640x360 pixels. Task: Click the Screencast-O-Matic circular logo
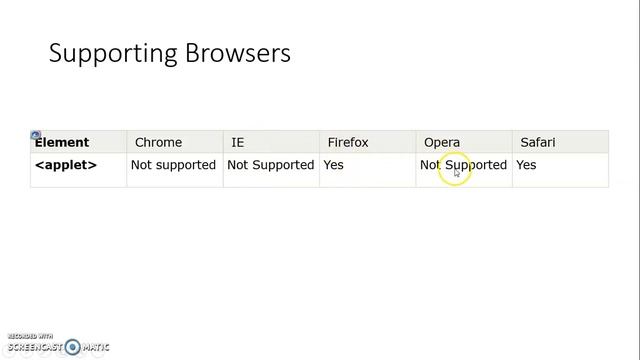[x=73, y=347]
